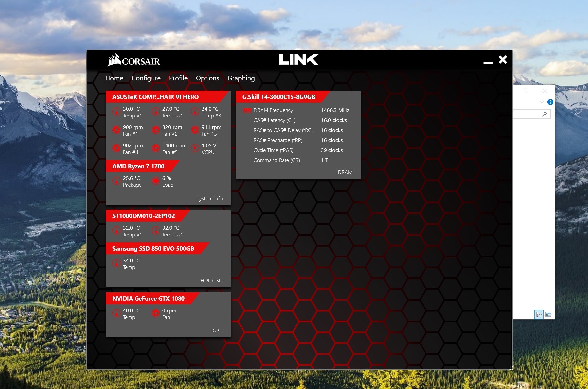The height and width of the screenshot is (389, 588).
Task: Click the DRAM panel label
Action: click(x=345, y=172)
